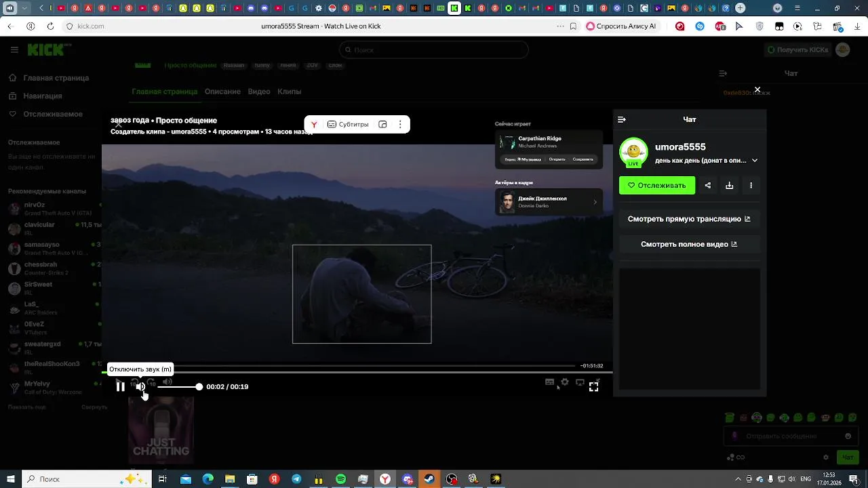Open the profile avatar menu

(843, 49)
